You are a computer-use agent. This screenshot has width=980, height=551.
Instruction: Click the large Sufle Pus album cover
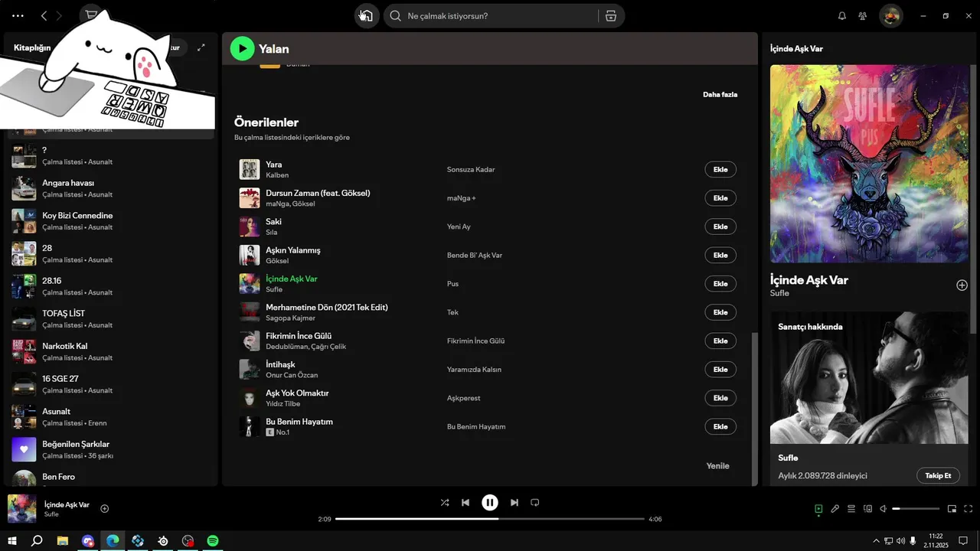click(869, 163)
